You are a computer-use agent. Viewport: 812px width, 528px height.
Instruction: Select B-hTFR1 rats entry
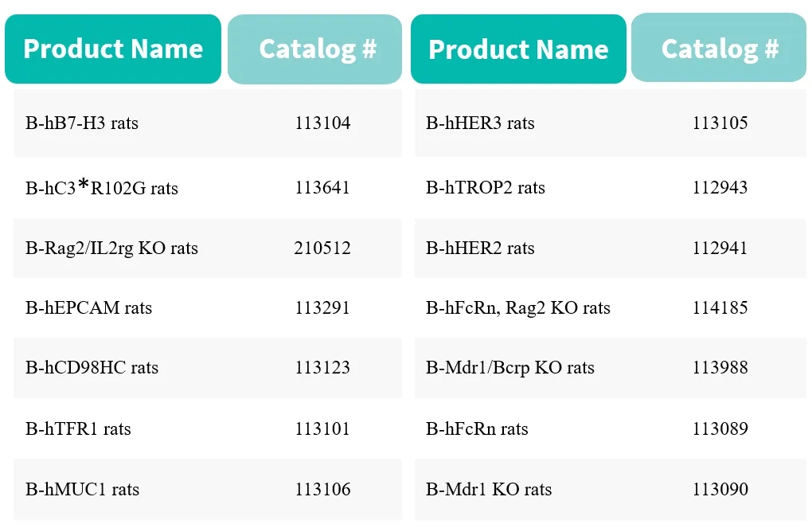click(x=78, y=429)
